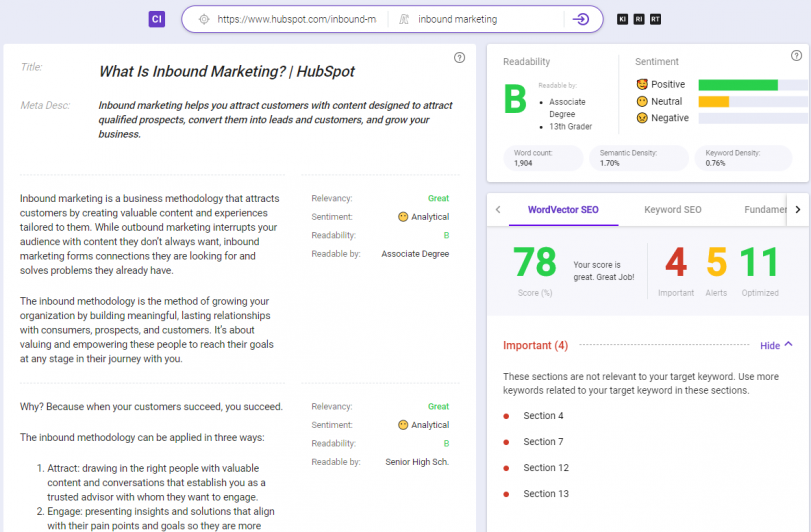Click the Neutral sentiment yellow bar
This screenshot has width=811, height=532.
(x=713, y=101)
